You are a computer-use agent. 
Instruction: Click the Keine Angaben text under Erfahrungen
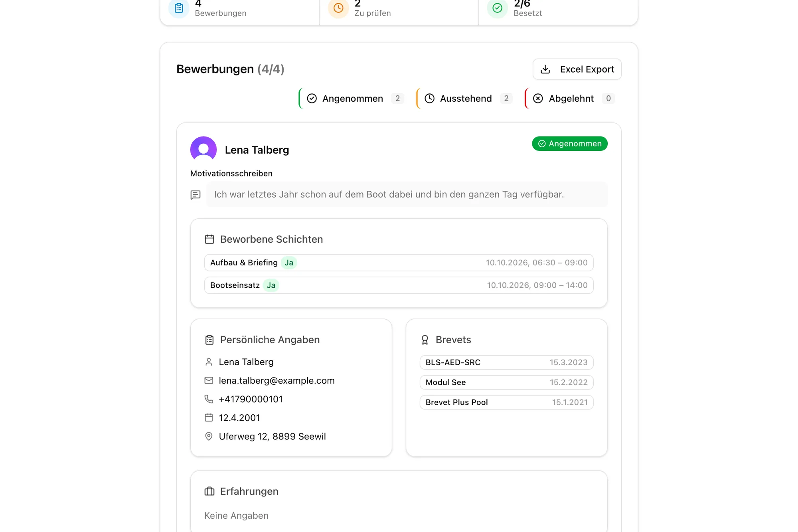click(236, 516)
